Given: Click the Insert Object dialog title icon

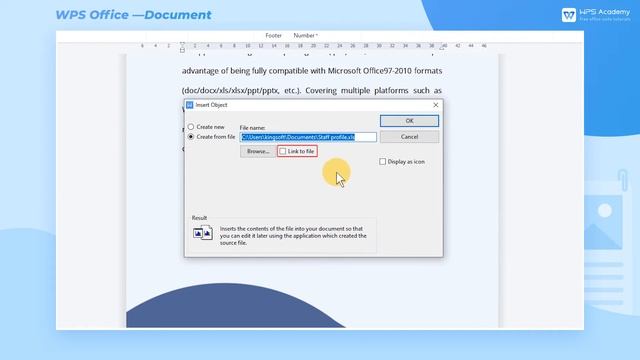Looking at the screenshot, I should tap(189, 105).
